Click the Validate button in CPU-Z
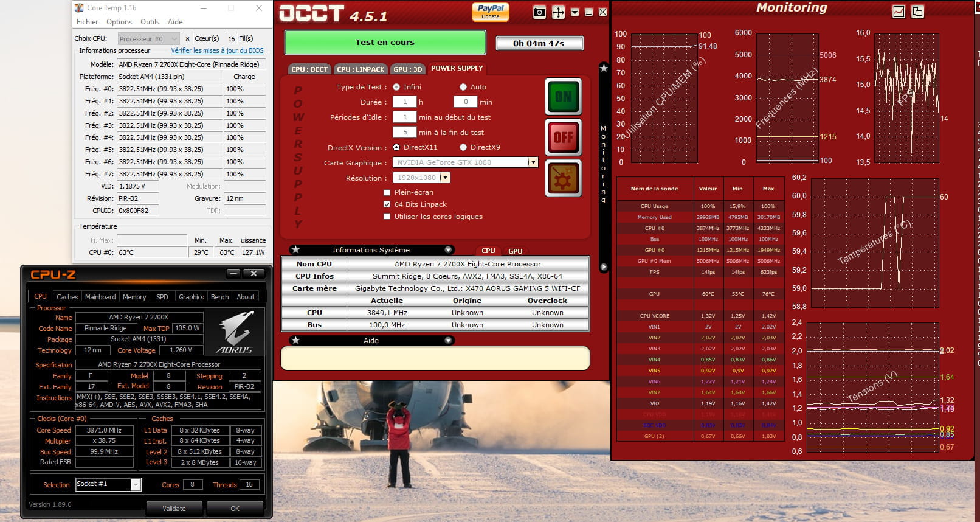The height and width of the screenshot is (522, 980). click(174, 508)
